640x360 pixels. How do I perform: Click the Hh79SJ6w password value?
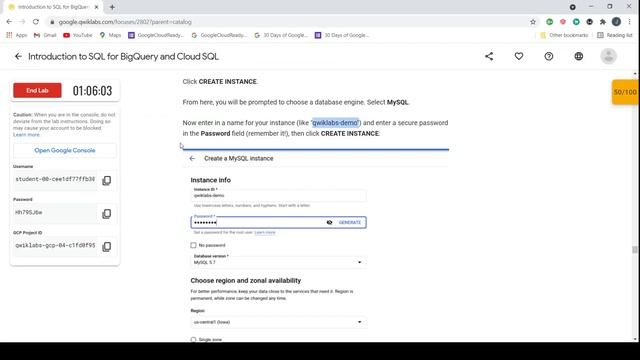coord(29,213)
